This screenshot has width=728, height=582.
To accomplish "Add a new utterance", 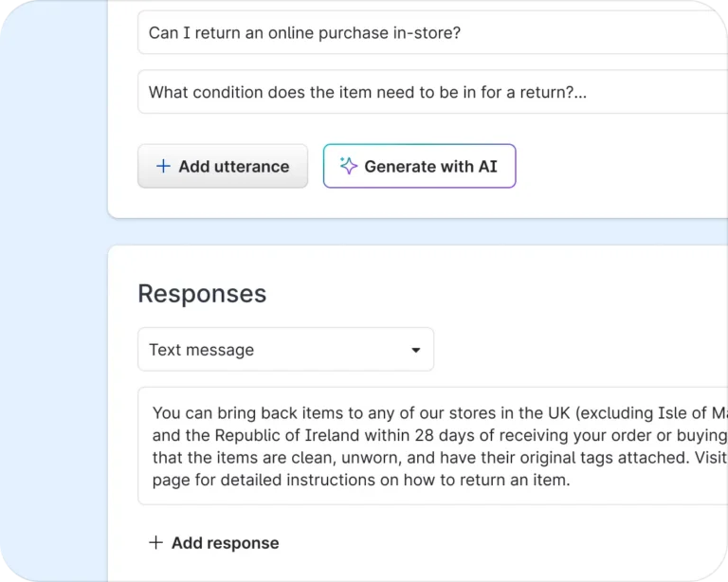I will [223, 166].
